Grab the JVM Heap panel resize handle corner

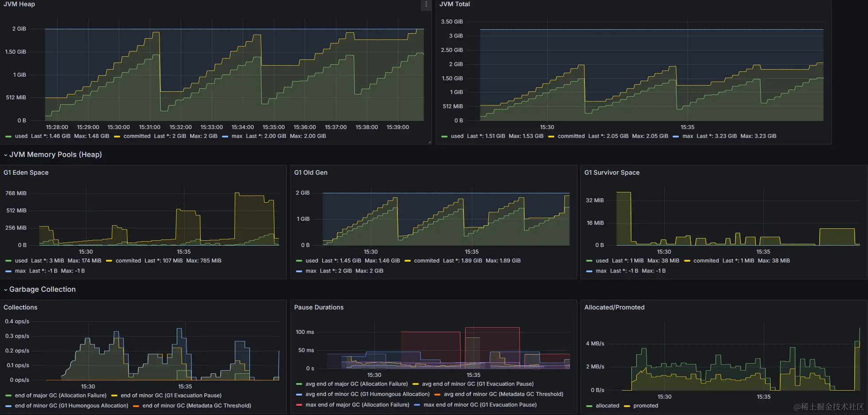click(x=429, y=142)
